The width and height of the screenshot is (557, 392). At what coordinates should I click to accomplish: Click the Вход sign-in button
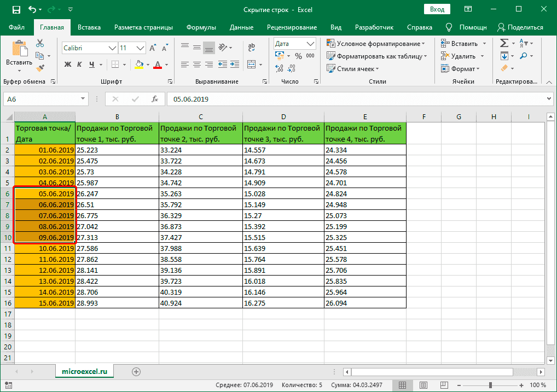(437, 9)
